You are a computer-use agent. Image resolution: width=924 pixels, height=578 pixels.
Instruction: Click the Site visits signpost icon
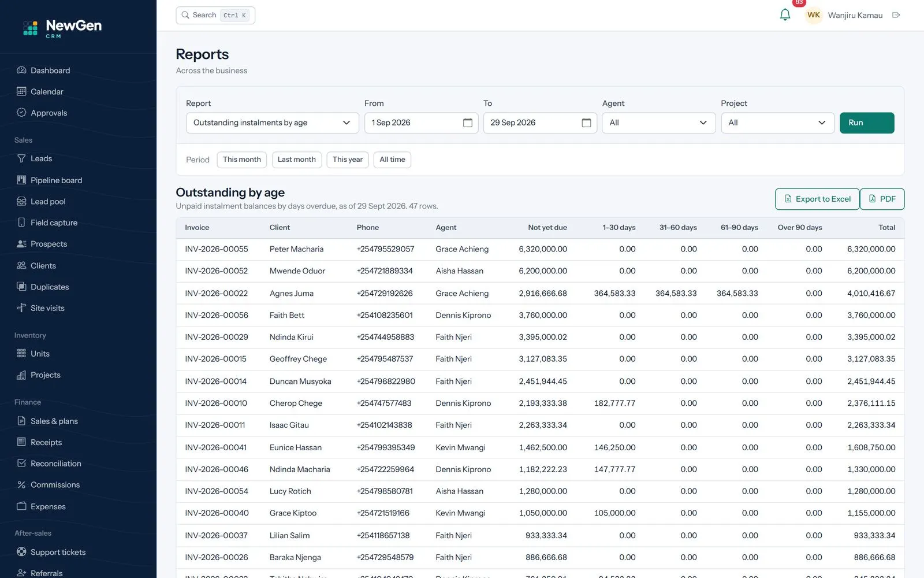[x=21, y=308]
